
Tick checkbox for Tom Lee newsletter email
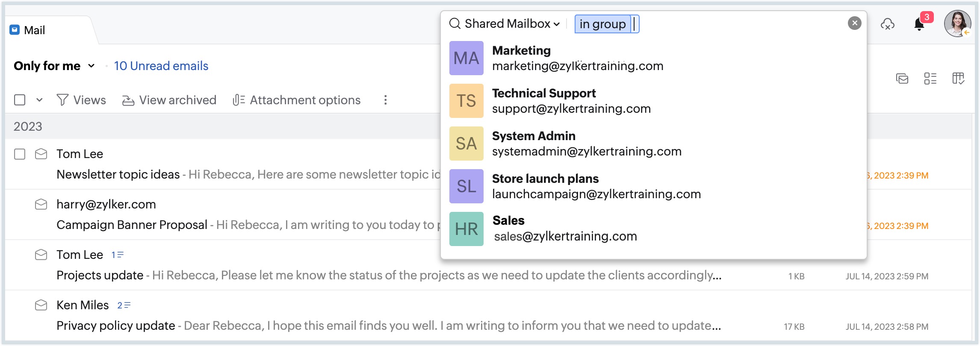[x=20, y=154]
